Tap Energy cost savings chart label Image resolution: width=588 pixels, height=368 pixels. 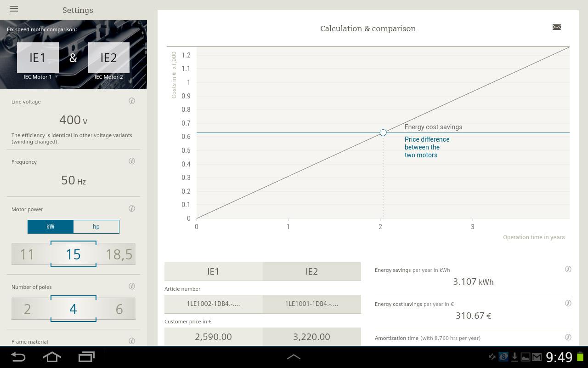[x=433, y=127]
